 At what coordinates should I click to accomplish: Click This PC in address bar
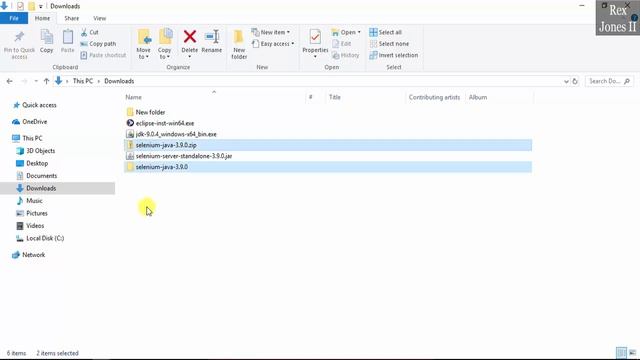[x=83, y=81]
